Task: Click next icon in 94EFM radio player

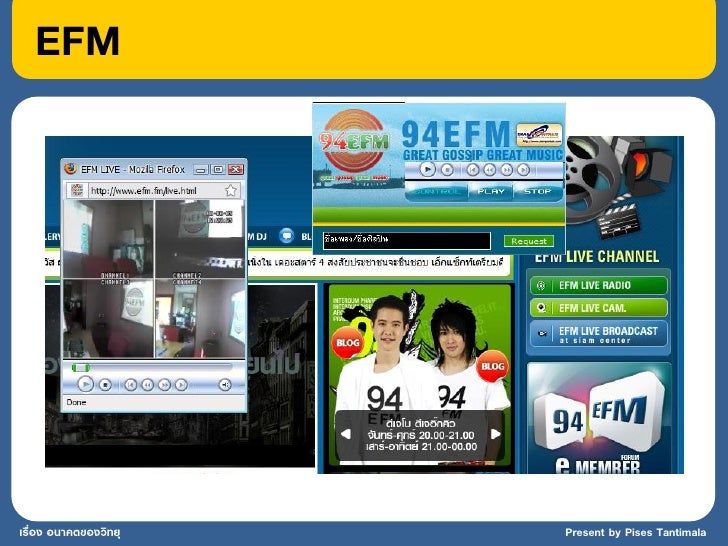Action: (x=523, y=170)
